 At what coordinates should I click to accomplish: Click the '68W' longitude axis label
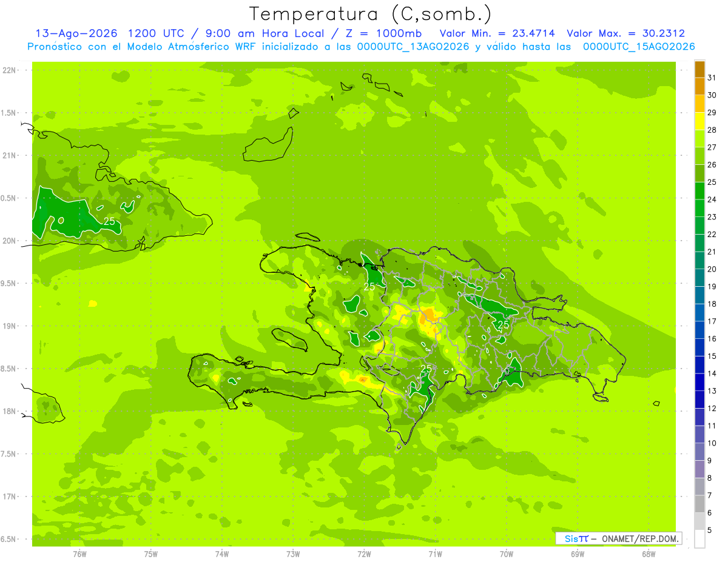click(x=649, y=554)
